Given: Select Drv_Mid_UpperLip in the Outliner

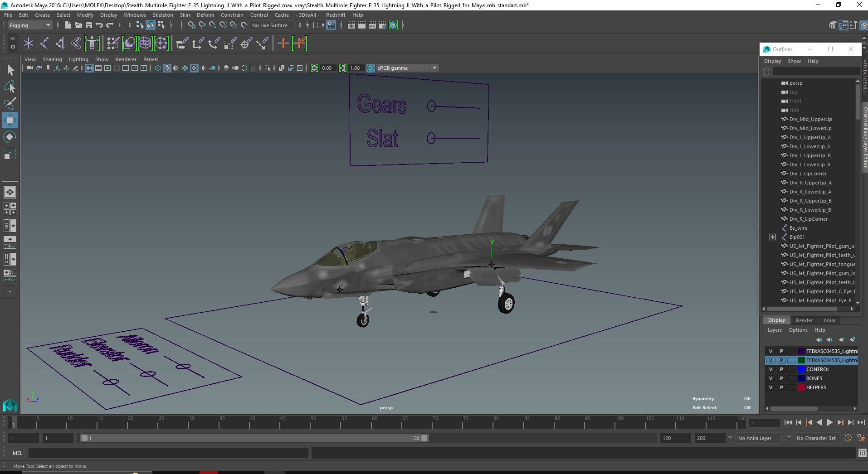Looking at the screenshot, I should click(x=810, y=119).
